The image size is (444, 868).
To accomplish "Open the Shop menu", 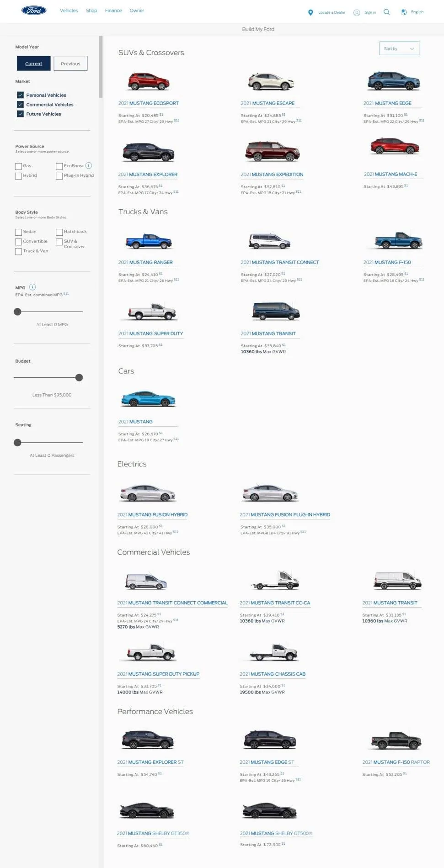I will pyautogui.click(x=91, y=11).
